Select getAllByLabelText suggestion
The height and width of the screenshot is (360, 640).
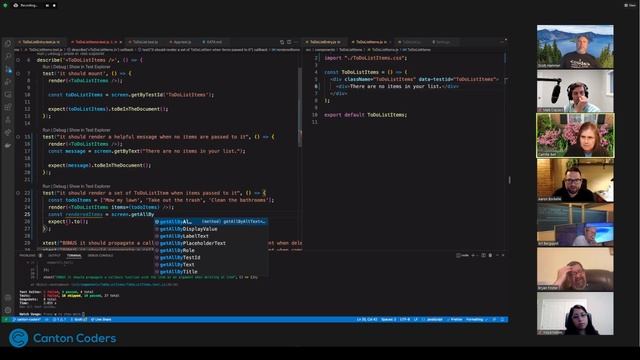coord(211,236)
